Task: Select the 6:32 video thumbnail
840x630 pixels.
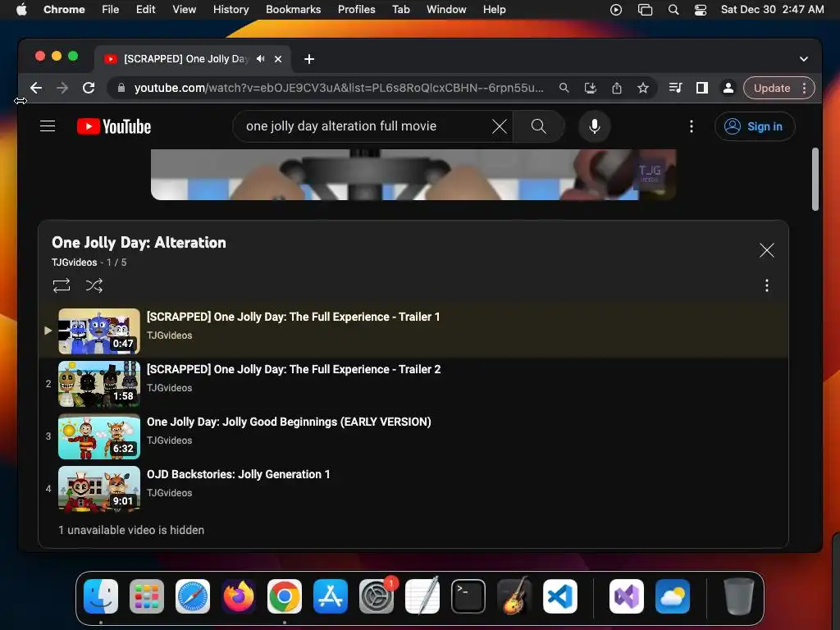Action: (99, 436)
